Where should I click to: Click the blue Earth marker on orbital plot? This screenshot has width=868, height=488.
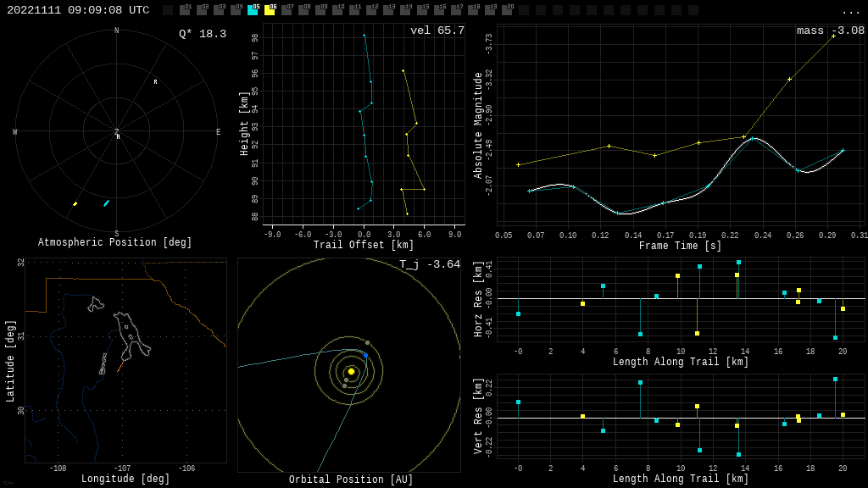[365, 355]
